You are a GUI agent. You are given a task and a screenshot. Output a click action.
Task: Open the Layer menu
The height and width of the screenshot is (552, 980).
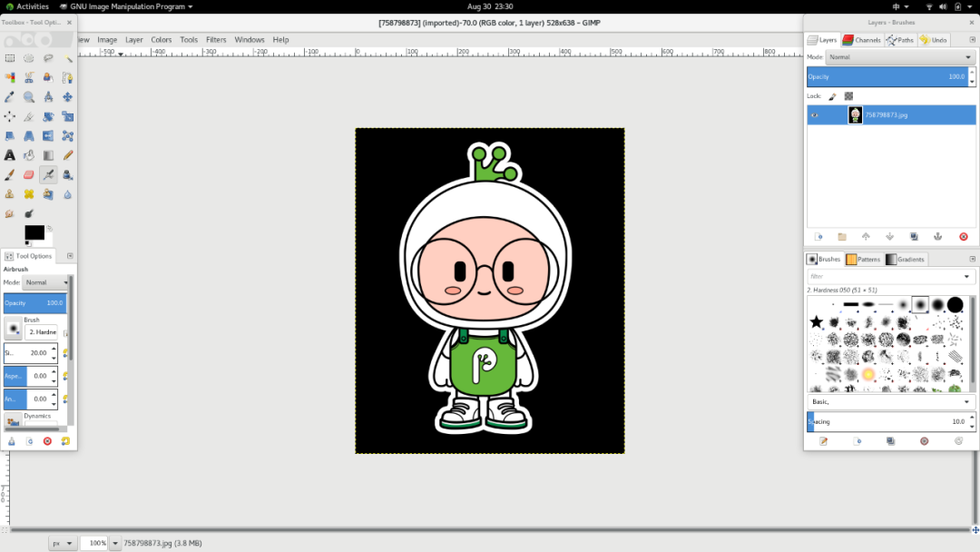point(133,39)
